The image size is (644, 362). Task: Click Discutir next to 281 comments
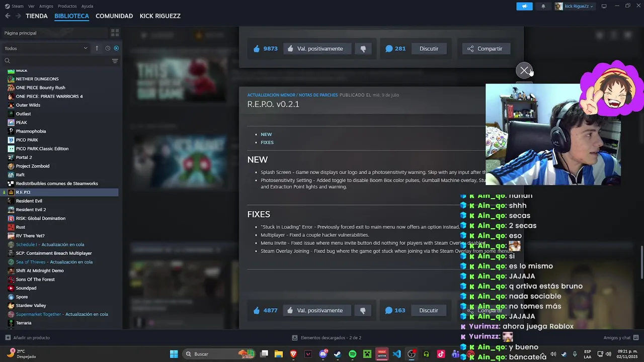(x=429, y=49)
